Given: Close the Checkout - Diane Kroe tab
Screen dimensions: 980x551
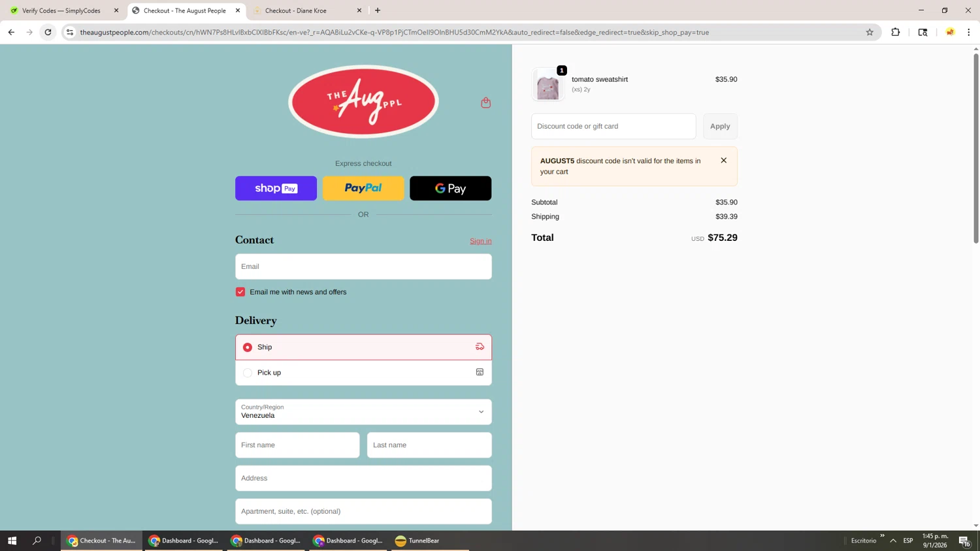Looking at the screenshot, I should 359,10.
